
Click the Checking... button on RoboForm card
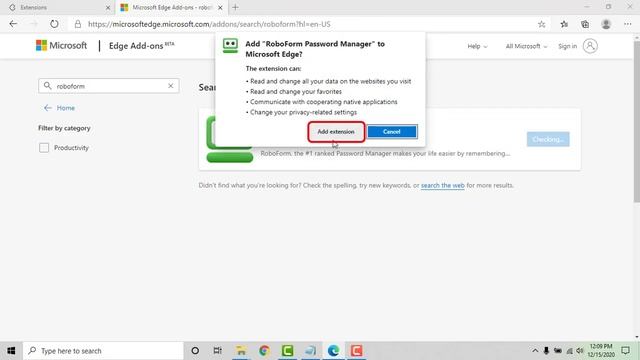(548, 139)
